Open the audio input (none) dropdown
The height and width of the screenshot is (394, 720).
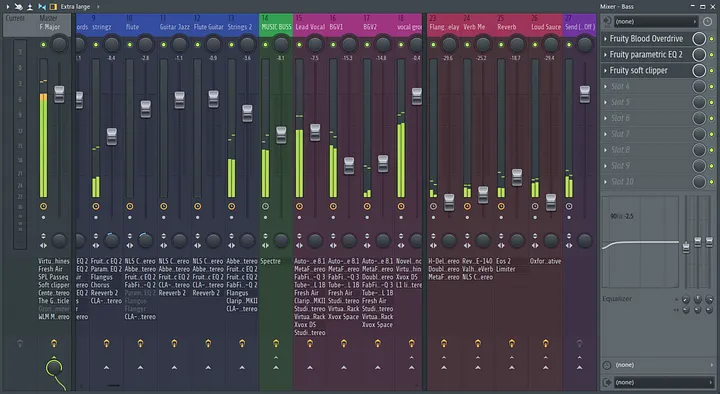tap(656, 22)
